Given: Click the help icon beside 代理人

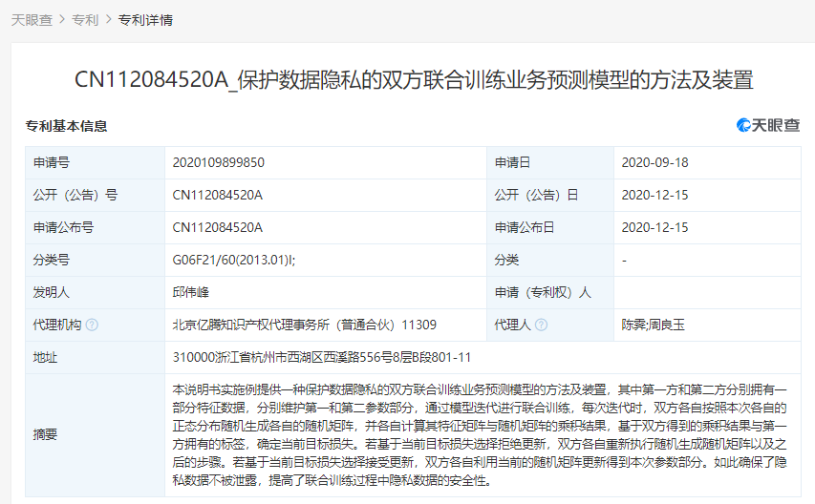Looking at the screenshot, I should tap(542, 325).
